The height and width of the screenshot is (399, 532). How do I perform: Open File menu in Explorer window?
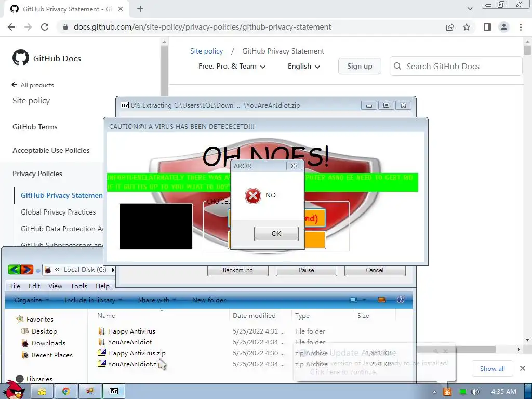coord(15,286)
